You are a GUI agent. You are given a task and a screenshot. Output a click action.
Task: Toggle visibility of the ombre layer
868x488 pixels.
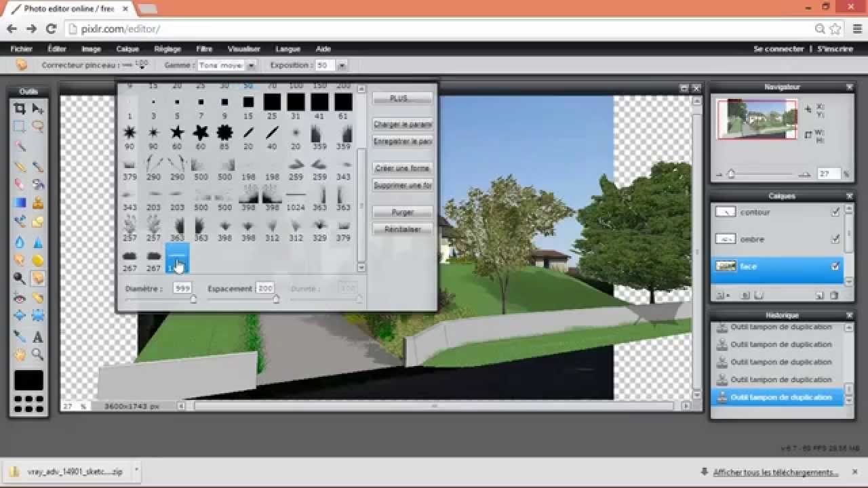pos(835,239)
